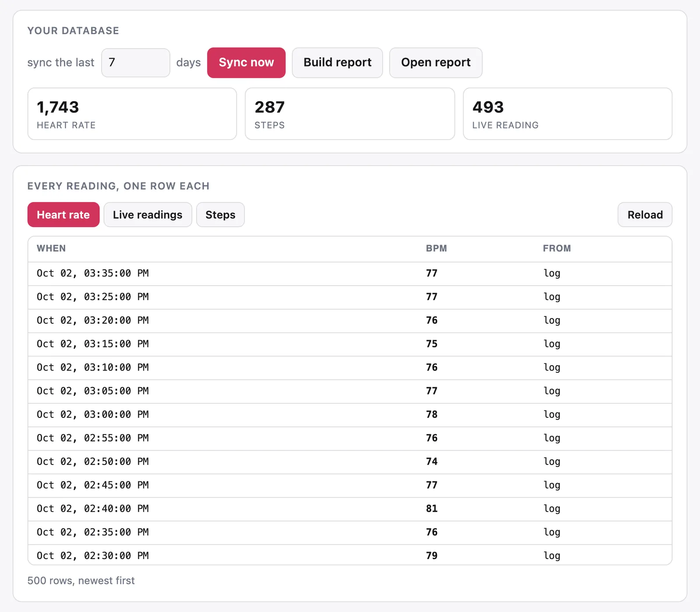Select the 493 Live Reading stat card
700x612 pixels.
[x=567, y=114]
